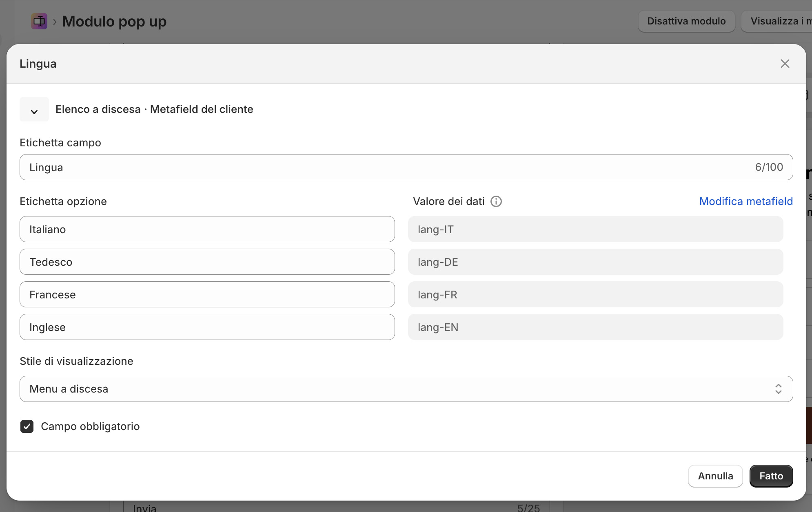Click the lang-IT data value field
The width and height of the screenshot is (812, 512).
(595, 230)
